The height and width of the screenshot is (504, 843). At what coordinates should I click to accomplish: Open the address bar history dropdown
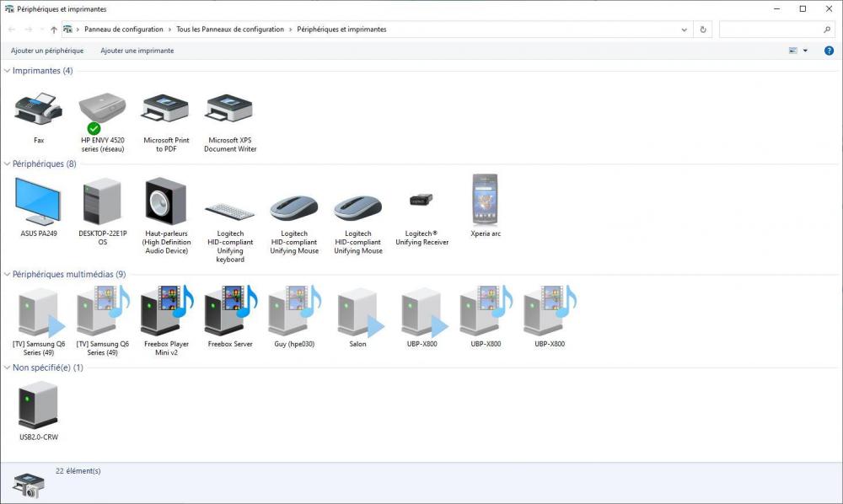[x=684, y=29]
